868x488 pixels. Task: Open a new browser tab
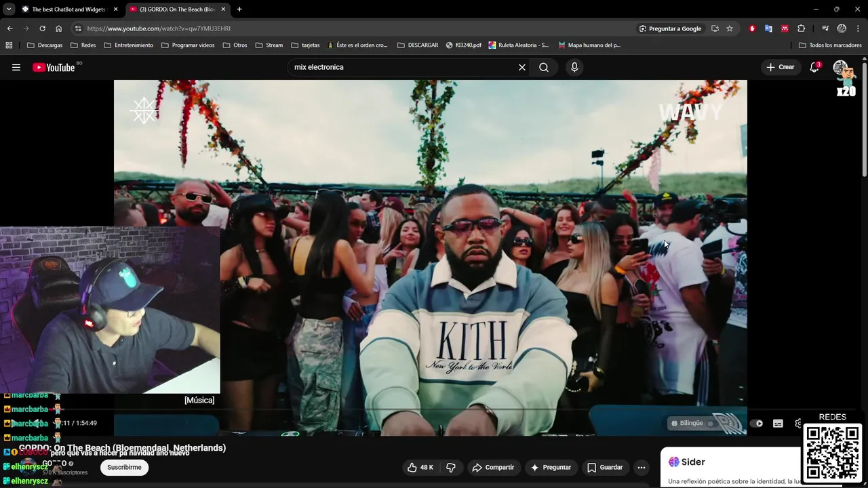239,9
